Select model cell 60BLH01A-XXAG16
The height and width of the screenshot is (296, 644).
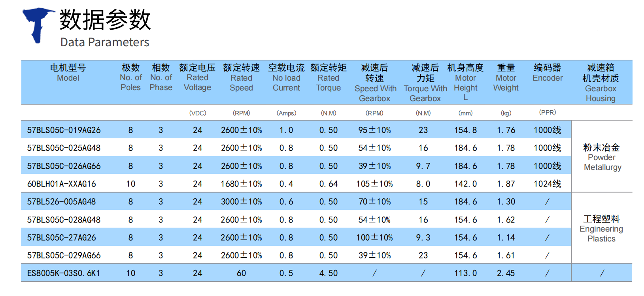[x=61, y=184]
